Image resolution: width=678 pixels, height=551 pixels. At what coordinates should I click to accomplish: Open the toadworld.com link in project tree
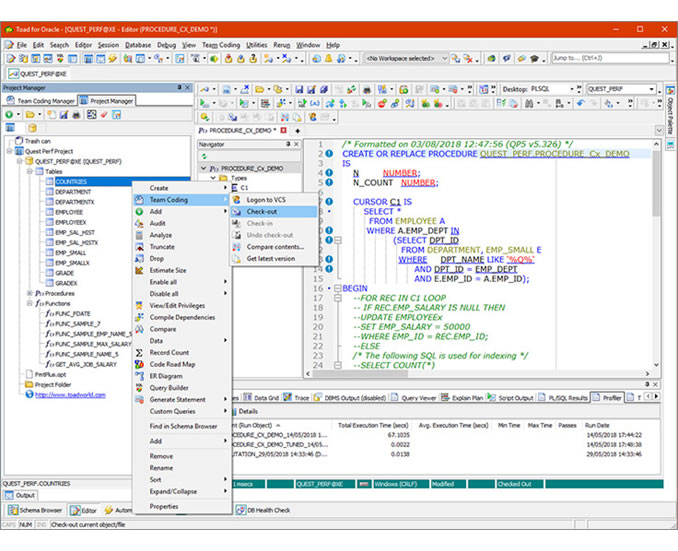(70, 395)
